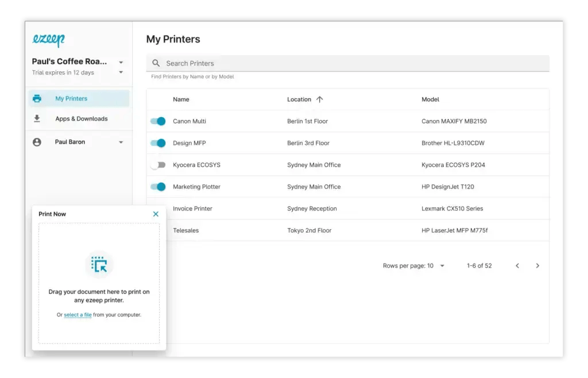This screenshot has width=588, height=378.
Task: Go to the next page of printers
Action: tap(537, 265)
